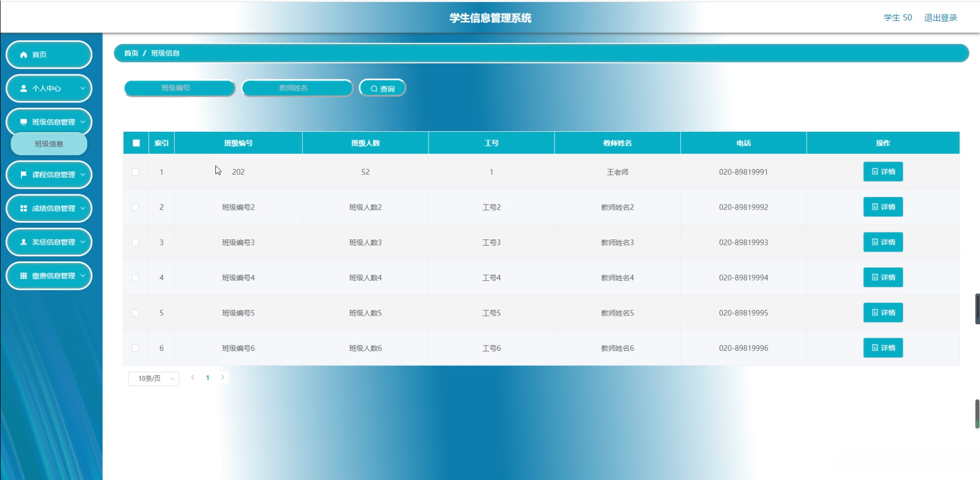
Task: Check the box for row 班级编号6
Action: (135, 348)
